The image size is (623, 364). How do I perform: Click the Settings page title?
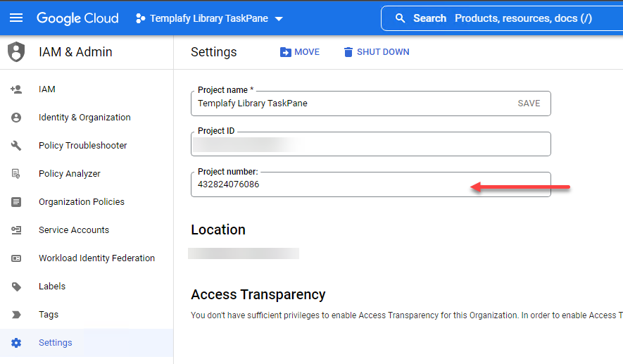(x=214, y=52)
